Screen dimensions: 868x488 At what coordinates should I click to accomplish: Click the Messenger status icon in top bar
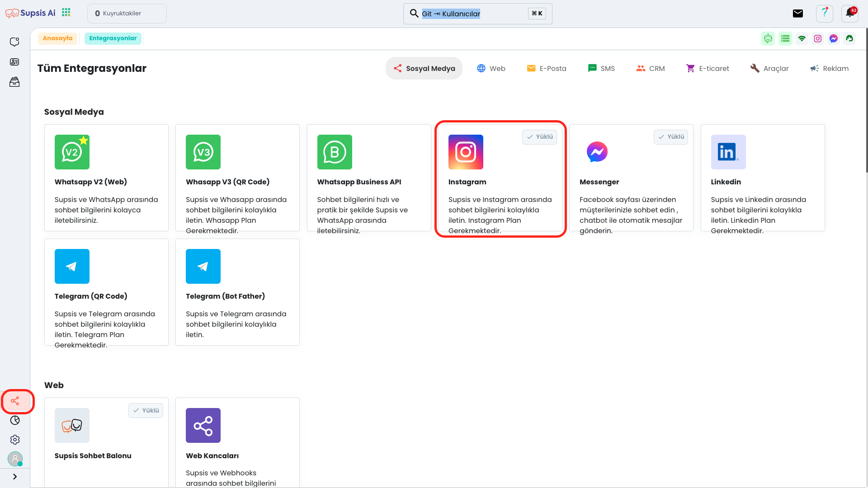click(834, 39)
